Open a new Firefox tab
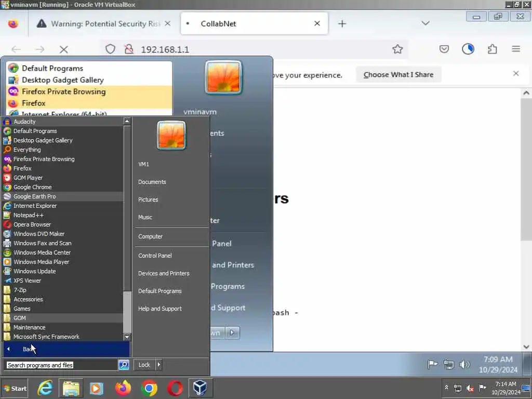The height and width of the screenshot is (399, 532). click(342, 23)
